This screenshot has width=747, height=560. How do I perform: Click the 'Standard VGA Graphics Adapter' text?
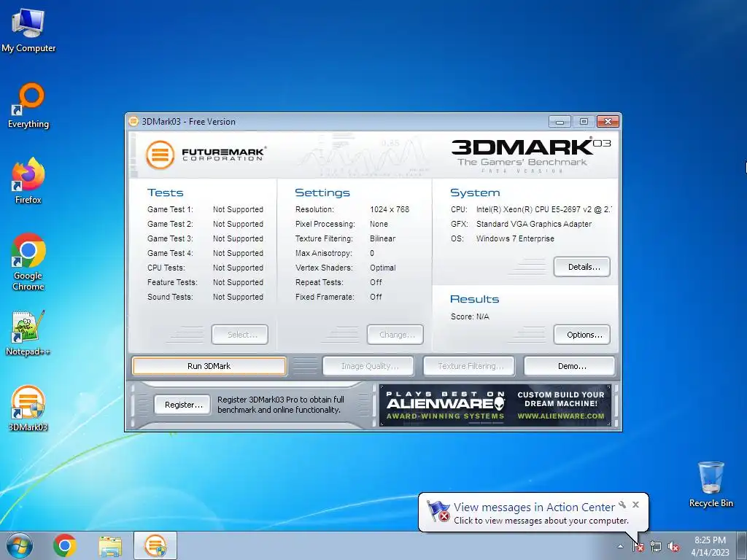[533, 224]
